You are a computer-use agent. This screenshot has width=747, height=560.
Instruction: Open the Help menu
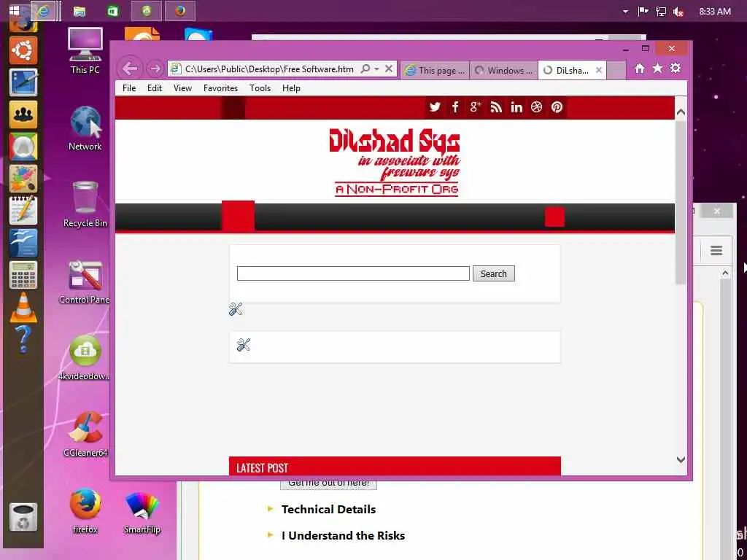[x=291, y=88]
